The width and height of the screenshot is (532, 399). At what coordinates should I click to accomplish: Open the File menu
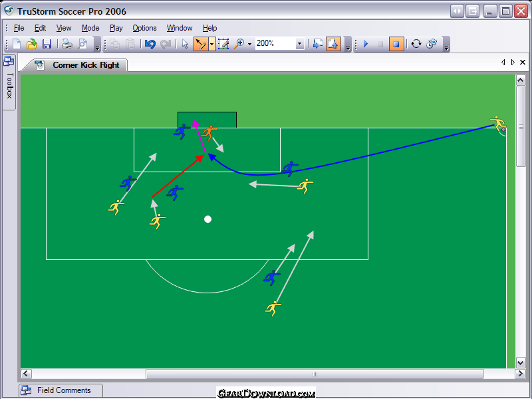coord(19,28)
